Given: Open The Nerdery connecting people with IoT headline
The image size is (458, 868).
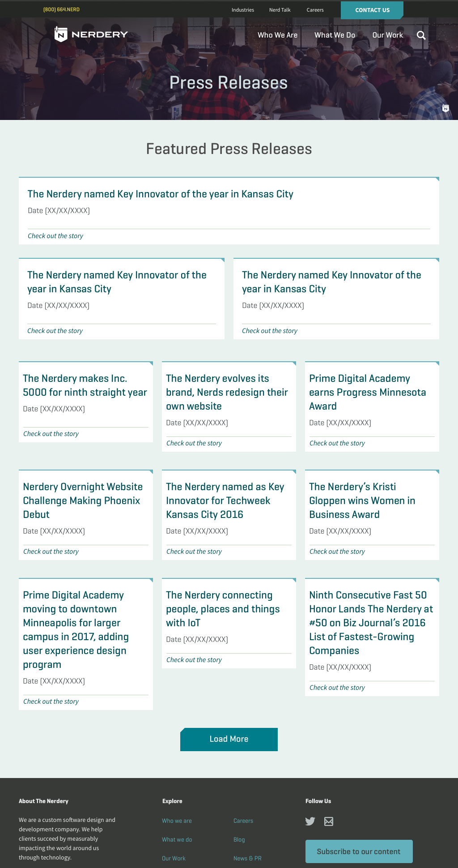Looking at the screenshot, I should 223,609.
